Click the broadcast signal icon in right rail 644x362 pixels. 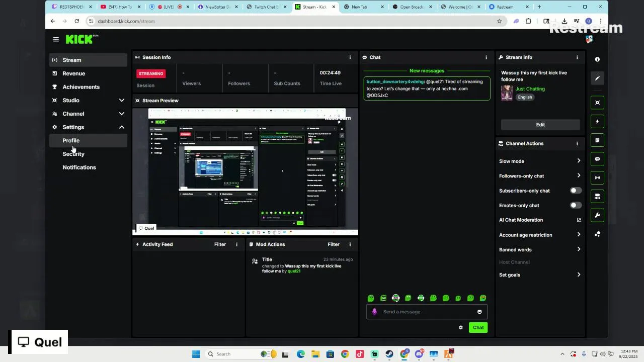597,177
